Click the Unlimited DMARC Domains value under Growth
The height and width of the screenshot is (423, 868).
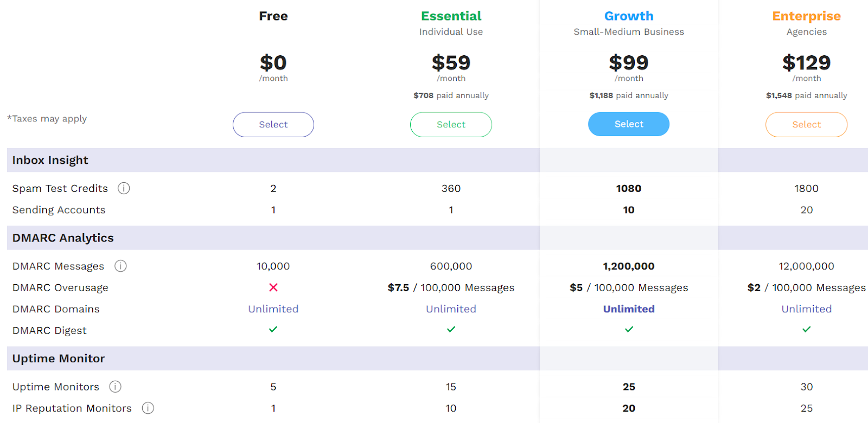(x=628, y=309)
